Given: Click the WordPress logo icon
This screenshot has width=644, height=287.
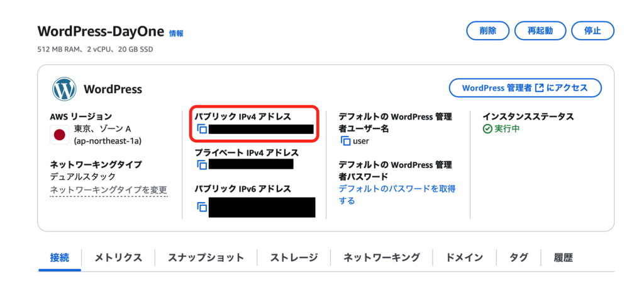Looking at the screenshot, I should click(x=64, y=89).
